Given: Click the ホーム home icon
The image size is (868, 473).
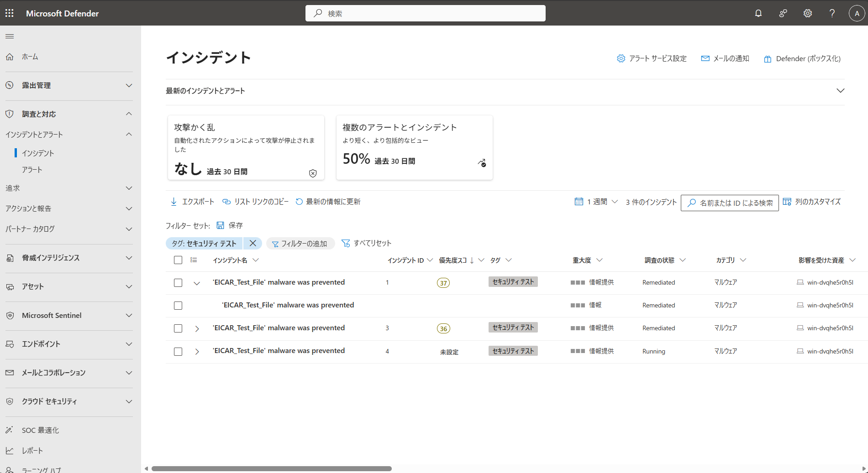Looking at the screenshot, I should coord(10,57).
